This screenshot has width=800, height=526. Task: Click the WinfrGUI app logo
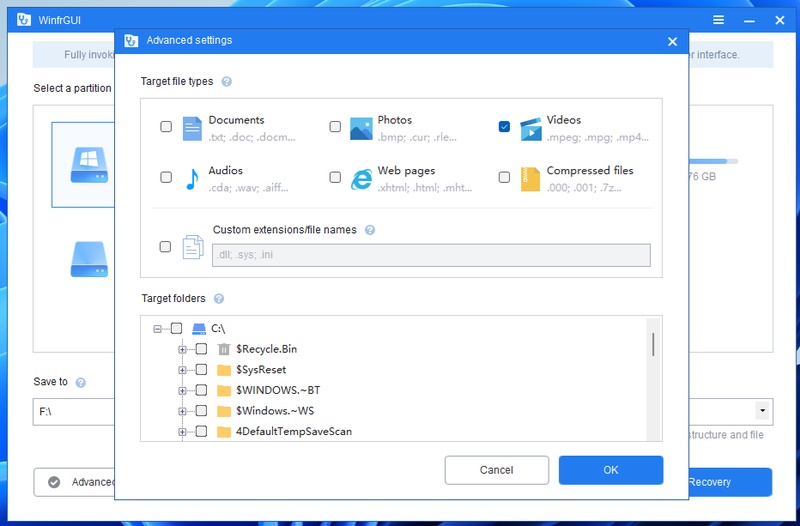(x=24, y=20)
